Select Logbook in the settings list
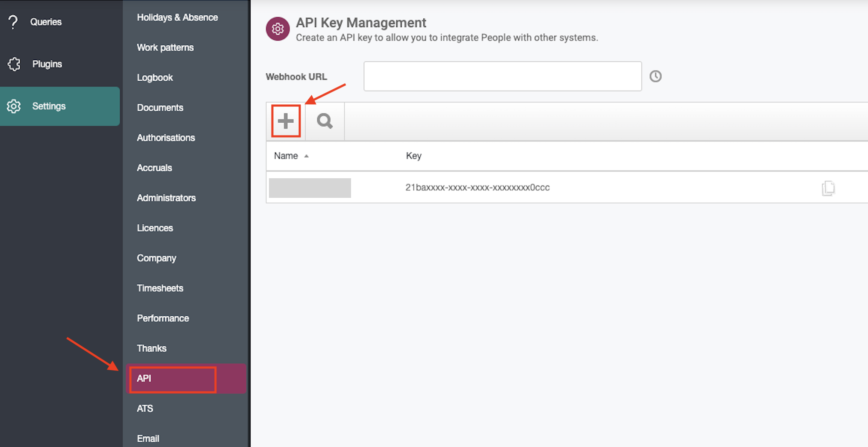Viewport: 868px width, 447px height. click(x=155, y=78)
